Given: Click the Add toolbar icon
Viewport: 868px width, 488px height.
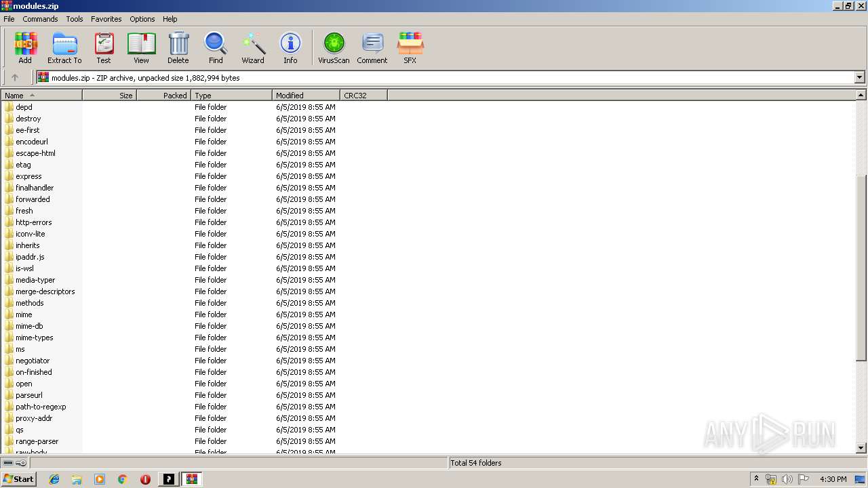Looking at the screenshot, I should tap(25, 48).
